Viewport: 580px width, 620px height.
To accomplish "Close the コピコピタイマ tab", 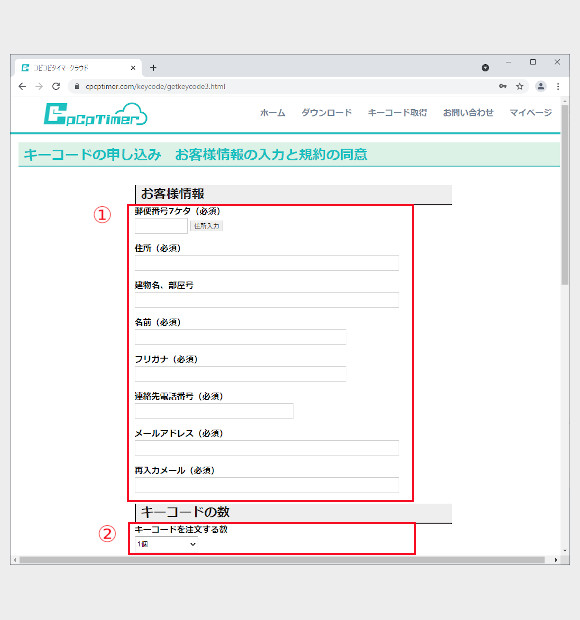I will (133, 68).
